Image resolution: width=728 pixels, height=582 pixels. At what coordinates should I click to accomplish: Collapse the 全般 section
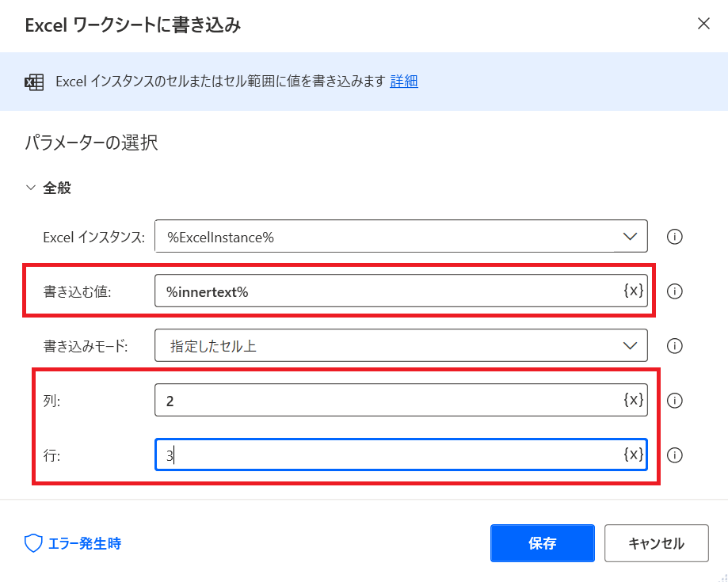[x=31, y=188]
